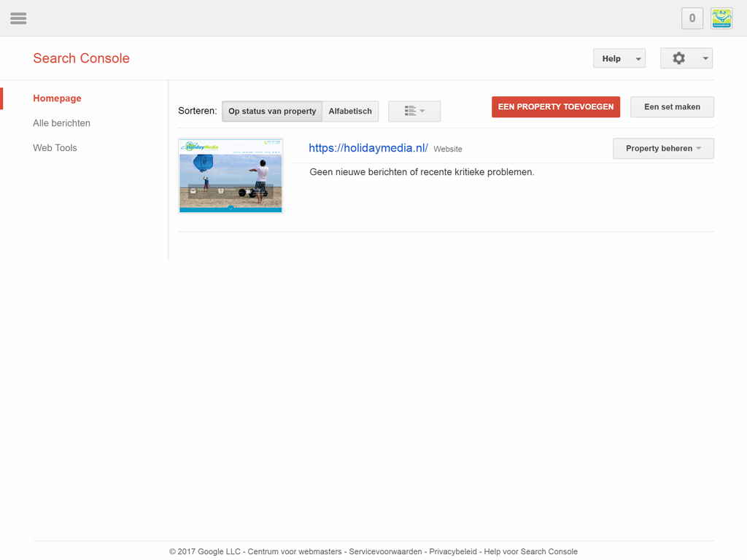
Task: Click the Website label next to the URL
Action: 448,149
